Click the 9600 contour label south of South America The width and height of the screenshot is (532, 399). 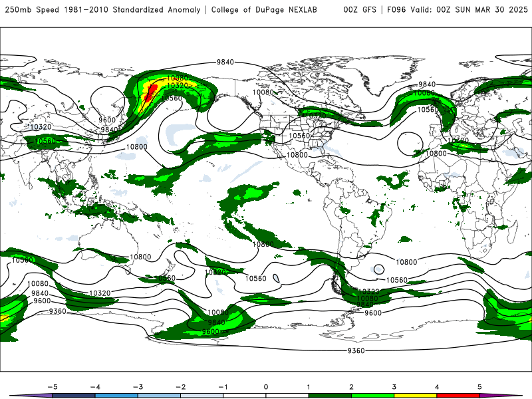(373, 313)
